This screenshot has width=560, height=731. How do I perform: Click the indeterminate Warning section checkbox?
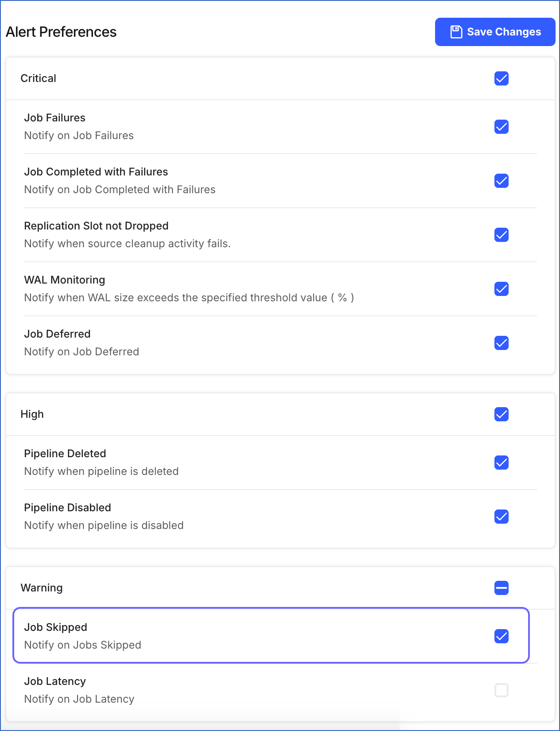pos(501,588)
